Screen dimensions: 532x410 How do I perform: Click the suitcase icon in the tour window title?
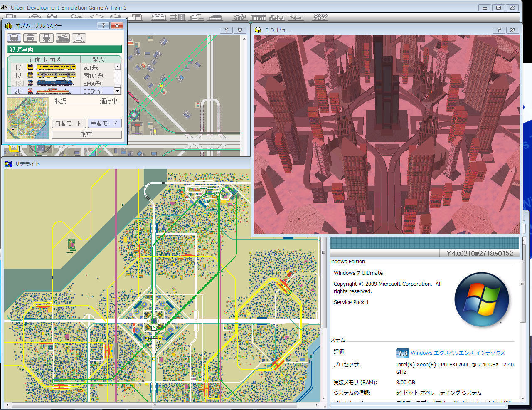[x=9, y=25]
